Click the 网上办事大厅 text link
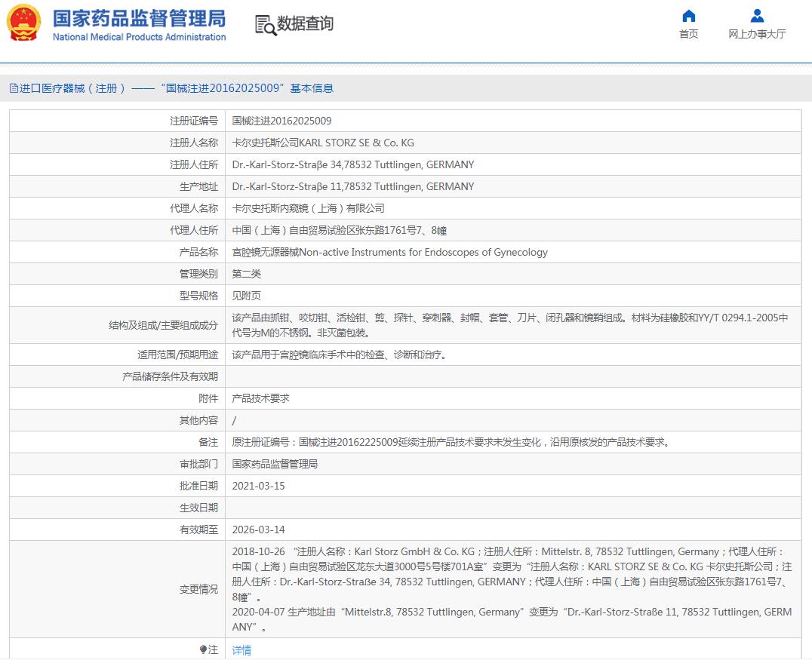812x660 pixels. click(x=757, y=34)
